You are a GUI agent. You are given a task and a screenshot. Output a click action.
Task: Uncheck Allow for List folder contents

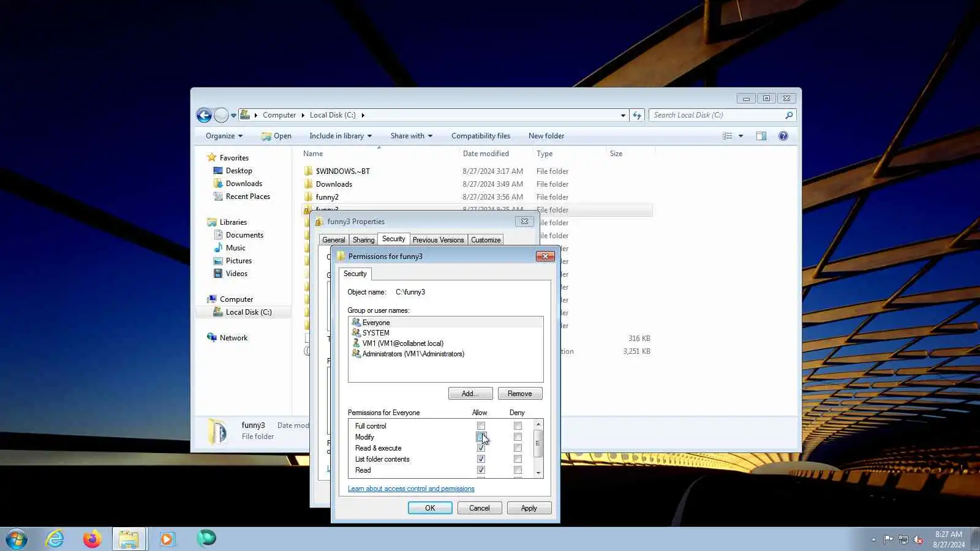(481, 459)
